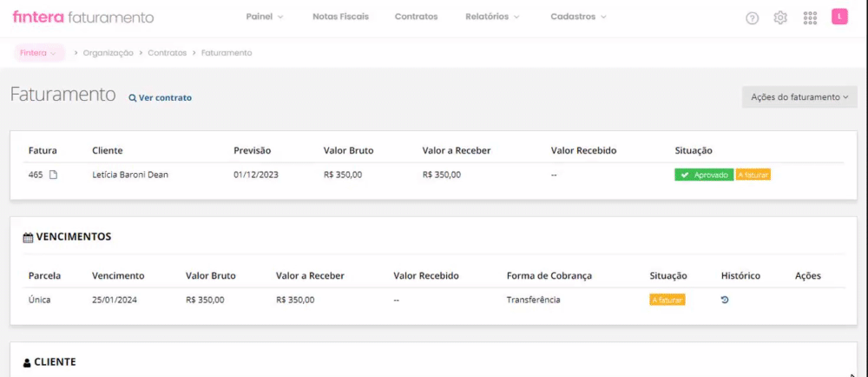The width and height of the screenshot is (868, 377).
Task: Click the VENCIMENTOS section title
Action: [74, 237]
